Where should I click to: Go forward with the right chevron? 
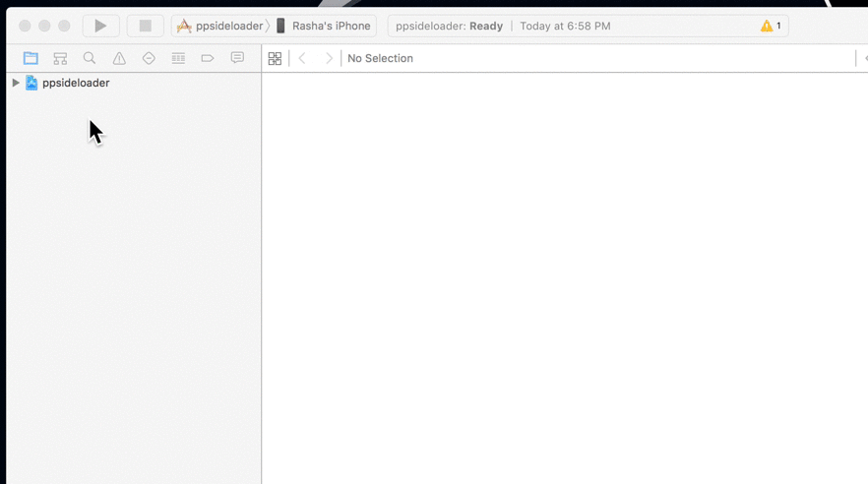[329, 58]
